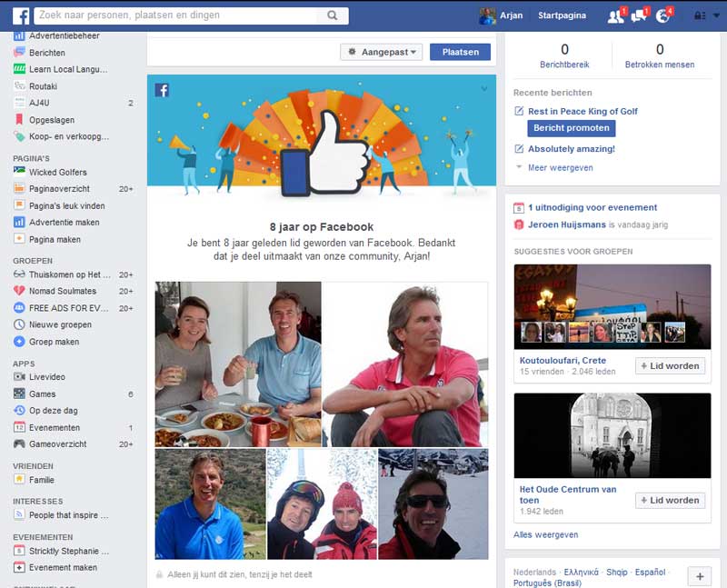Open Stricktly Stephanie... event
The width and height of the screenshot is (727, 588).
coord(69,551)
